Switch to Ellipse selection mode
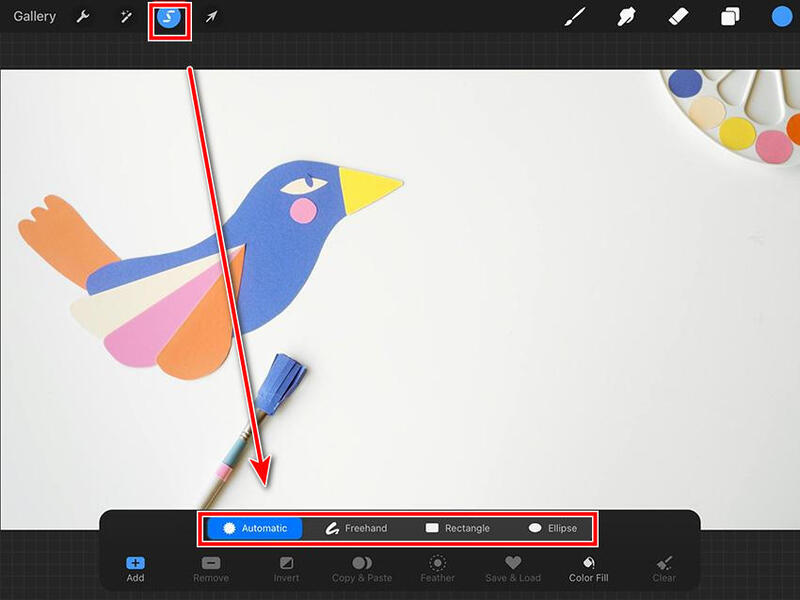The width and height of the screenshot is (800, 600). [x=553, y=529]
